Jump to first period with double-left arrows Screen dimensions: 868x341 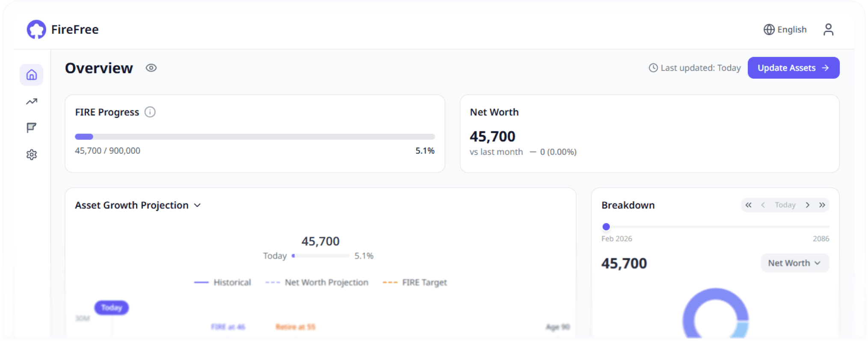click(x=748, y=205)
